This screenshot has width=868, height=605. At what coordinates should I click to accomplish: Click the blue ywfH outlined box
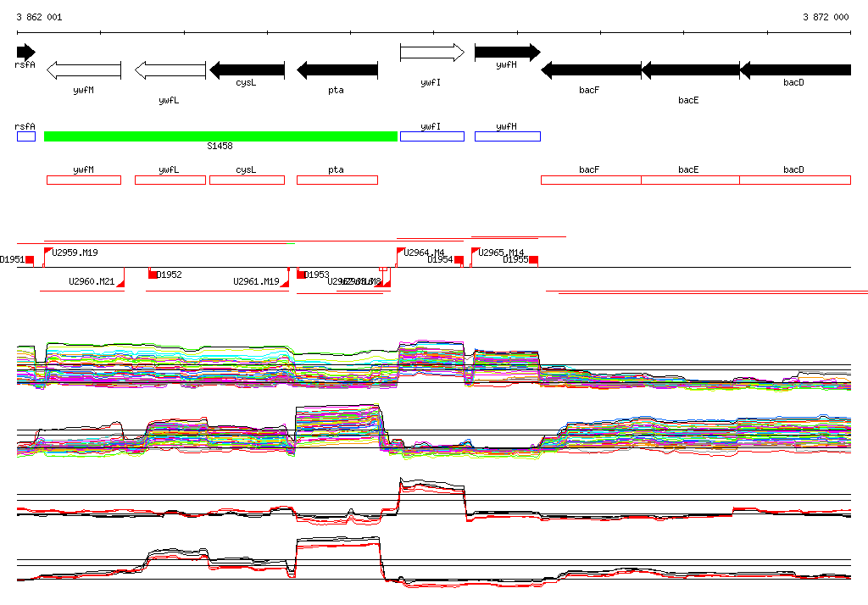[507, 136]
